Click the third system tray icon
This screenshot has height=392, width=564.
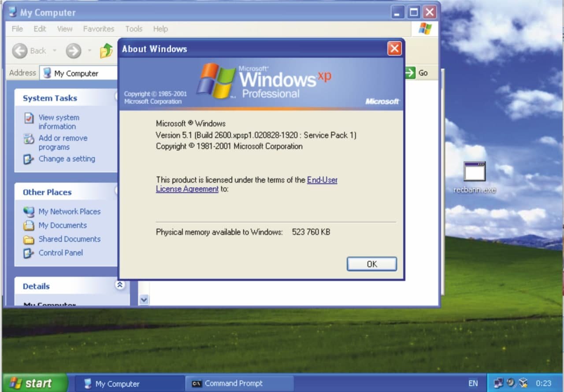pos(523,383)
